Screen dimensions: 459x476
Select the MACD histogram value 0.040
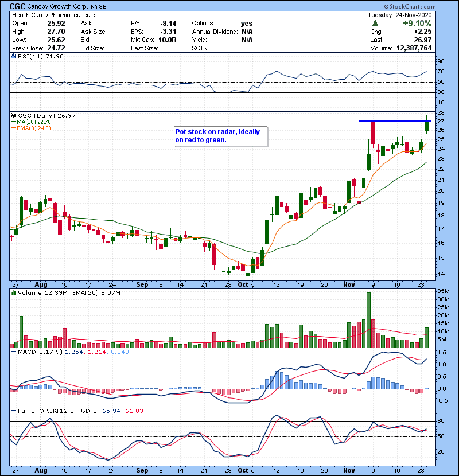click(x=120, y=352)
